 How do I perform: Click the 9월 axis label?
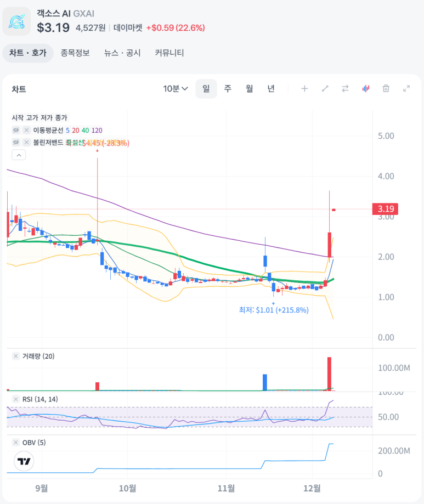tap(42, 488)
